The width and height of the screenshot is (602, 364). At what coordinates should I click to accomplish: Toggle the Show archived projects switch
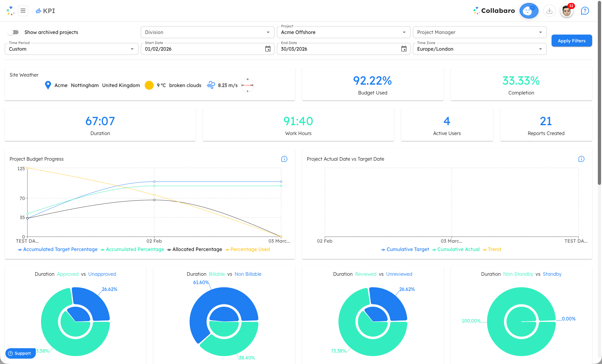[13, 32]
